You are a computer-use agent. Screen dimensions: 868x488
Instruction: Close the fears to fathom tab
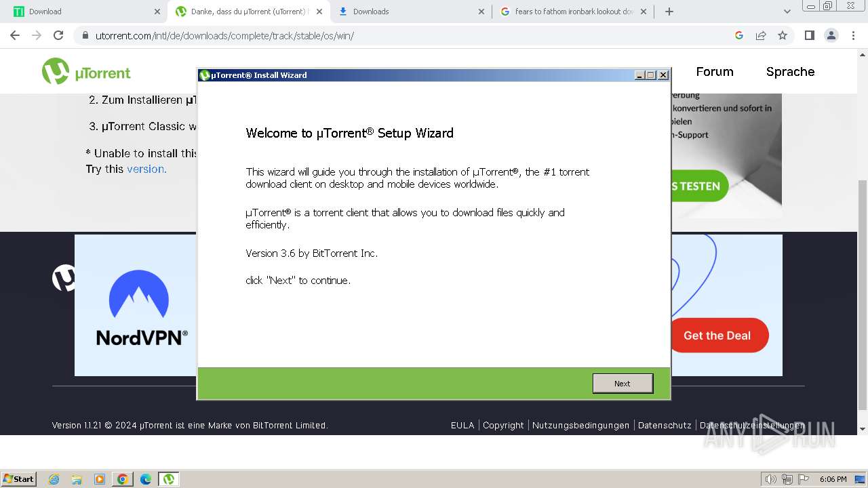coord(644,12)
